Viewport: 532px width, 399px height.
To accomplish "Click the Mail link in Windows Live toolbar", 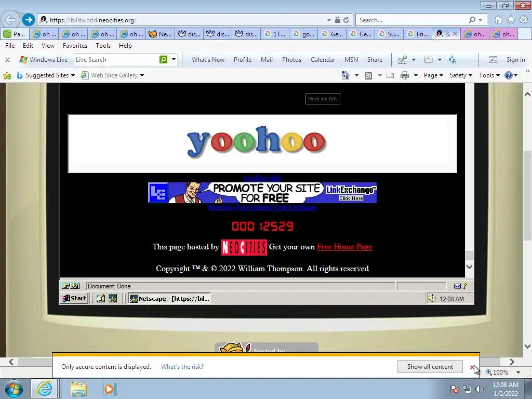I will (x=267, y=60).
